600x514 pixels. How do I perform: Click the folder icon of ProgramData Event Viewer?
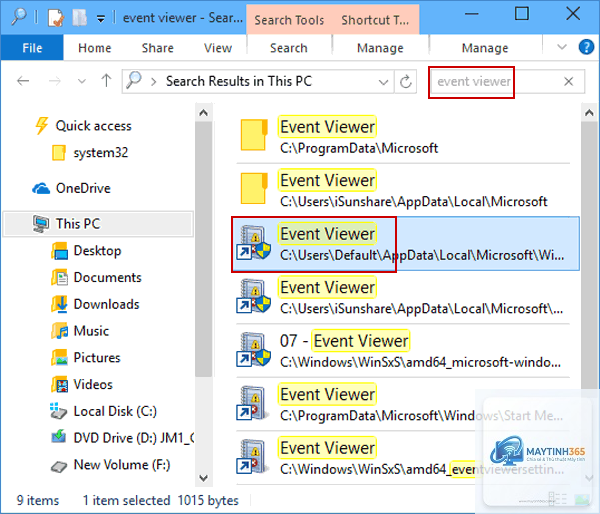254,135
